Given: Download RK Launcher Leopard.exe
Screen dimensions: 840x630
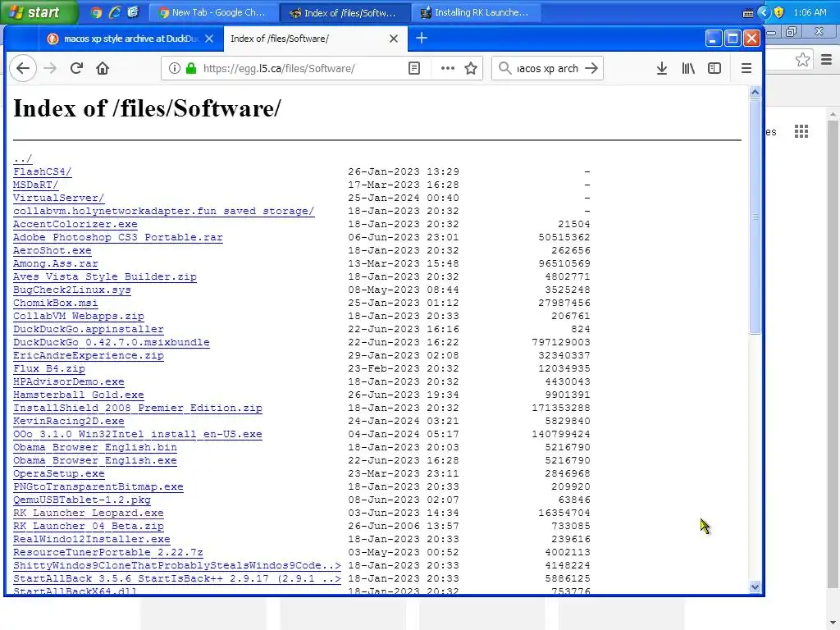Looking at the screenshot, I should click(x=89, y=513).
